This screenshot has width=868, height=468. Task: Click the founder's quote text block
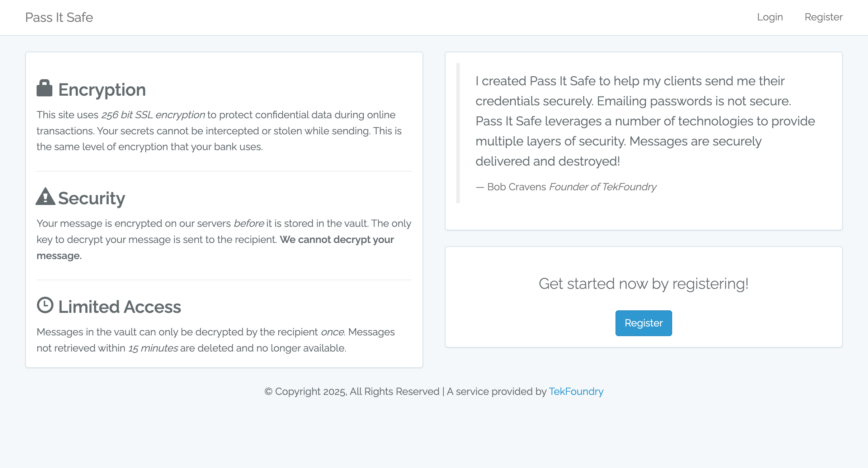pyautogui.click(x=645, y=121)
